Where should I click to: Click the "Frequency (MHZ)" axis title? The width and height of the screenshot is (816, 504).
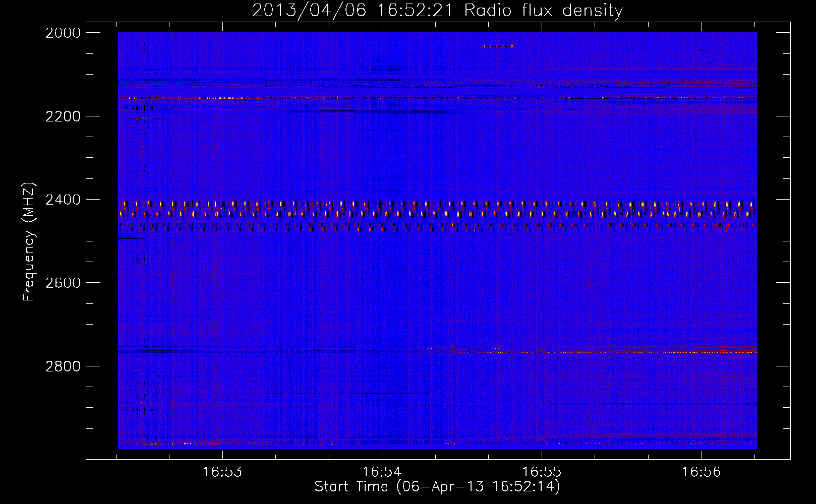pyautogui.click(x=29, y=242)
